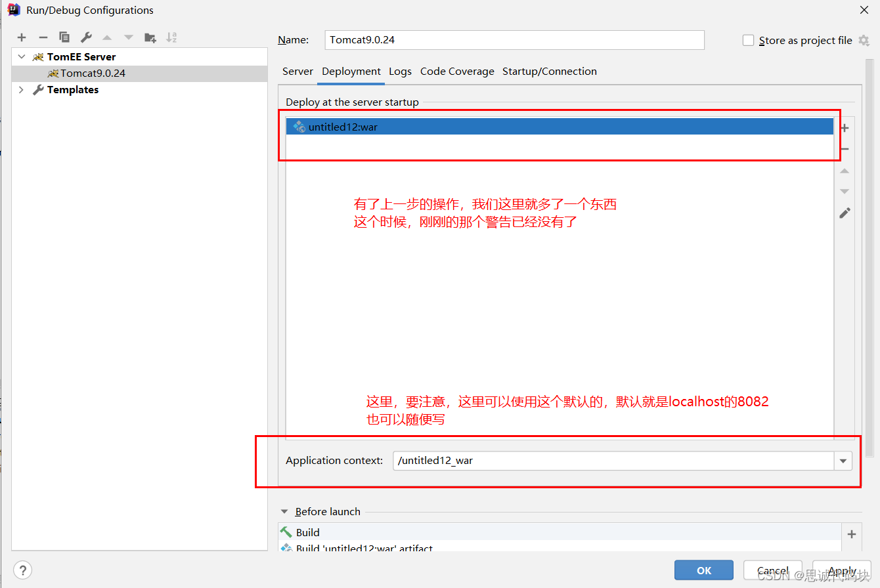This screenshot has height=588, width=880.
Task: Move configuration down arrow in left toolbar
Action: point(129,37)
